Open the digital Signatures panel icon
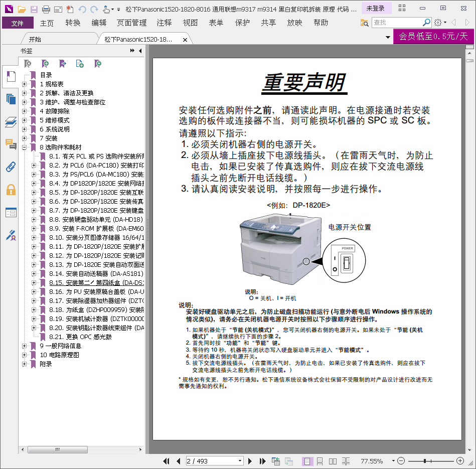 pos(11,235)
